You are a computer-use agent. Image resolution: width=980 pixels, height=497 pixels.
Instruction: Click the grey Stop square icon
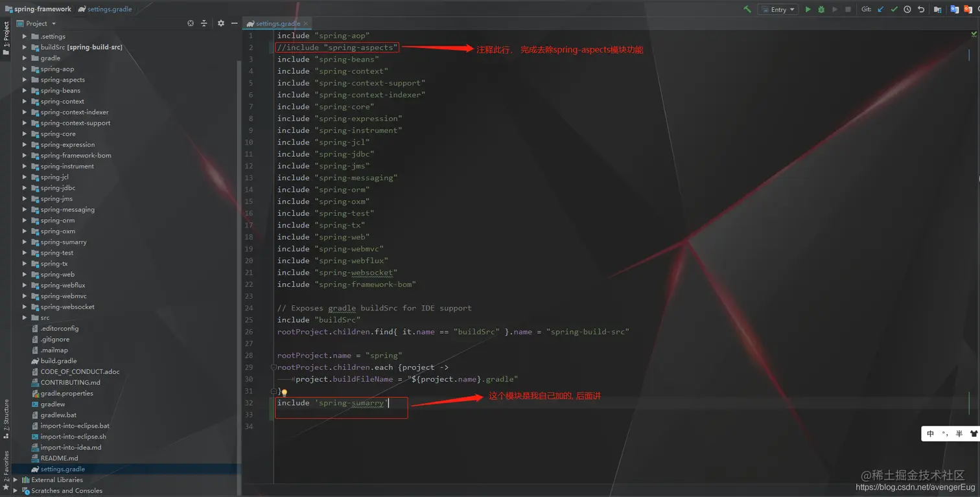[x=848, y=9]
